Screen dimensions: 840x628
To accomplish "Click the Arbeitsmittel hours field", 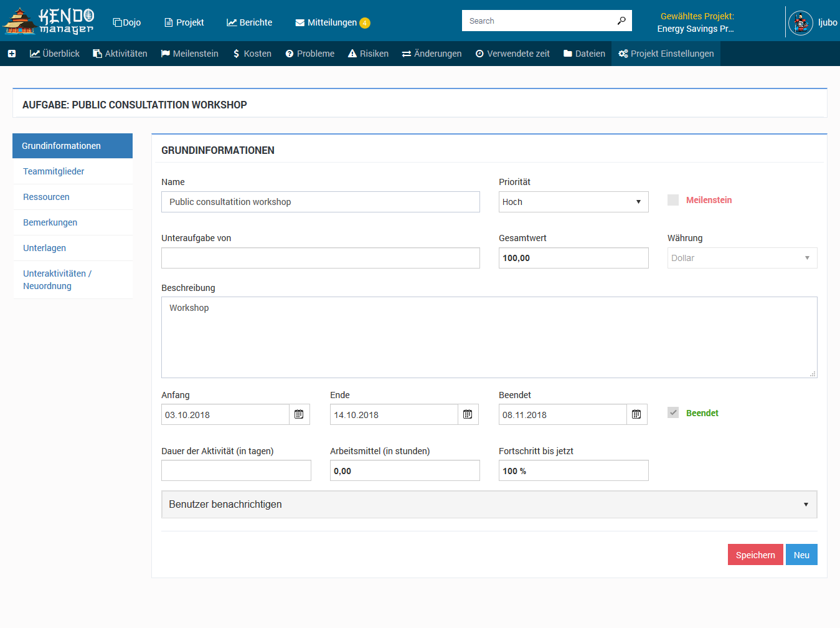I will [405, 470].
